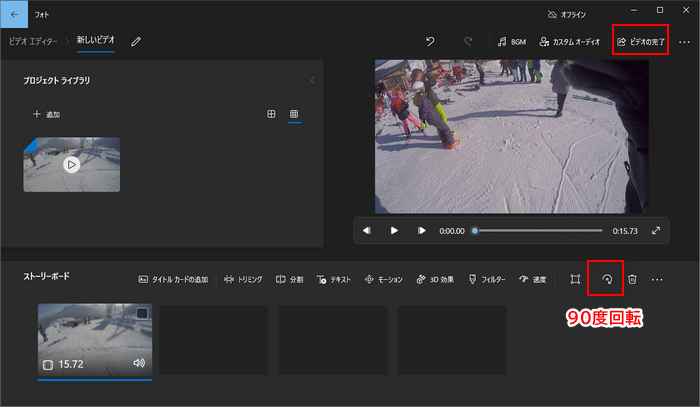Click the undo arrow icon

click(x=430, y=41)
